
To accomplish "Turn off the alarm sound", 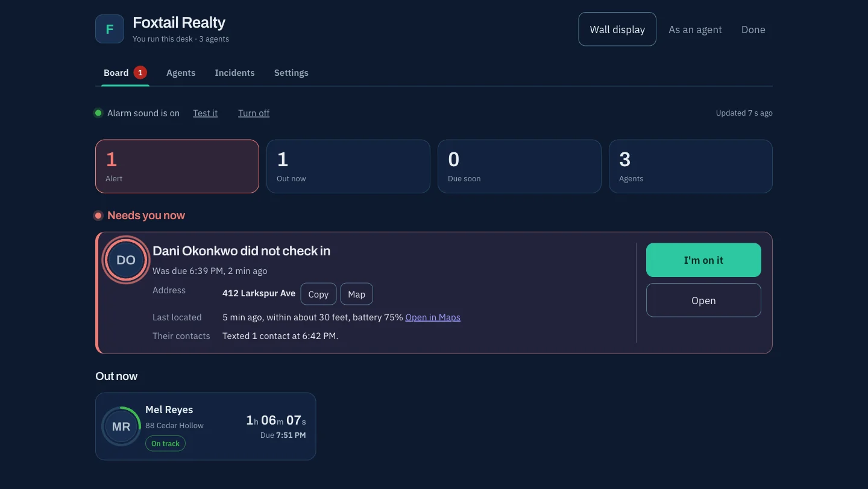I will pyautogui.click(x=254, y=113).
